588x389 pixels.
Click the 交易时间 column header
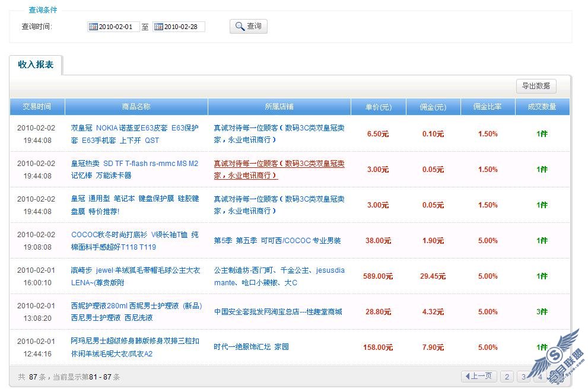[x=37, y=107]
